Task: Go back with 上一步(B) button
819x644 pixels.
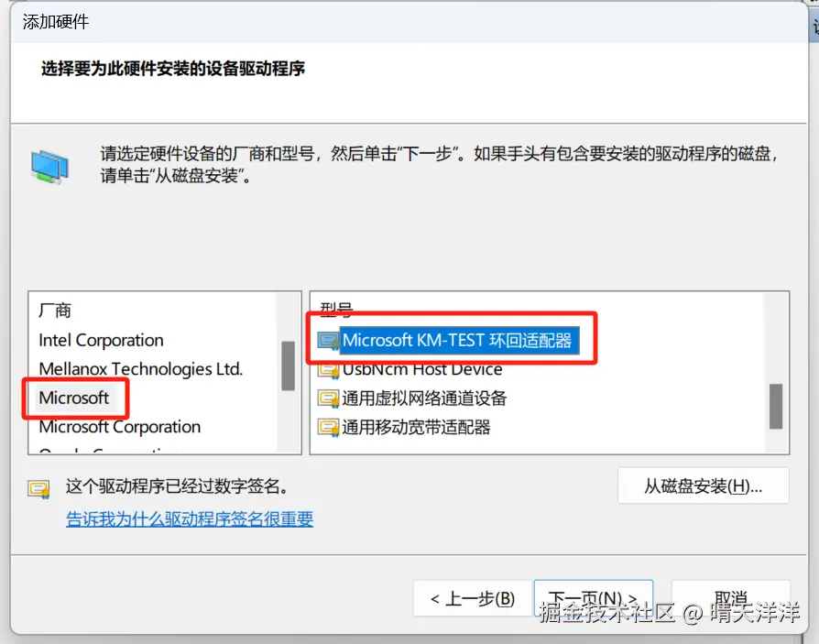Action: [x=472, y=598]
